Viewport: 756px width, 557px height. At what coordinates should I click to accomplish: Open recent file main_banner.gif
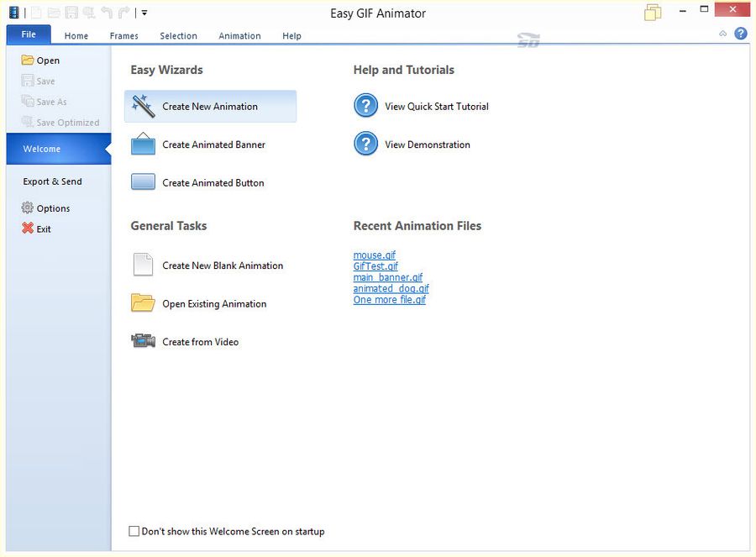[x=388, y=277]
